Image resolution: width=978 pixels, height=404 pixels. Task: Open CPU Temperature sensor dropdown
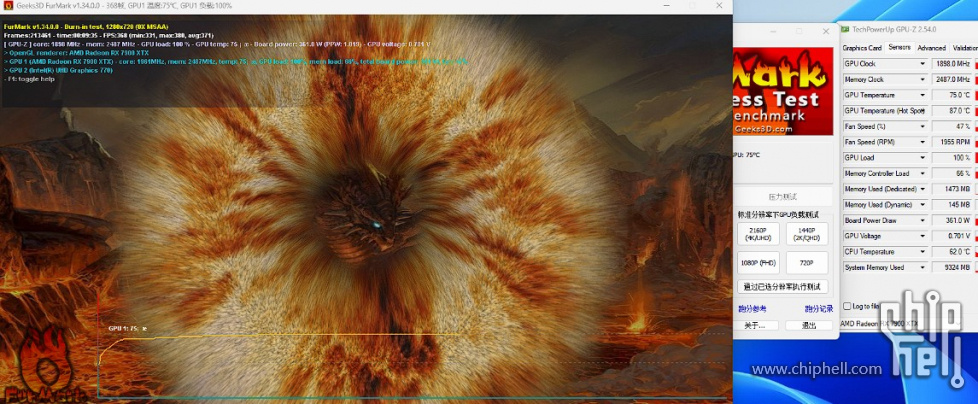click(922, 251)
